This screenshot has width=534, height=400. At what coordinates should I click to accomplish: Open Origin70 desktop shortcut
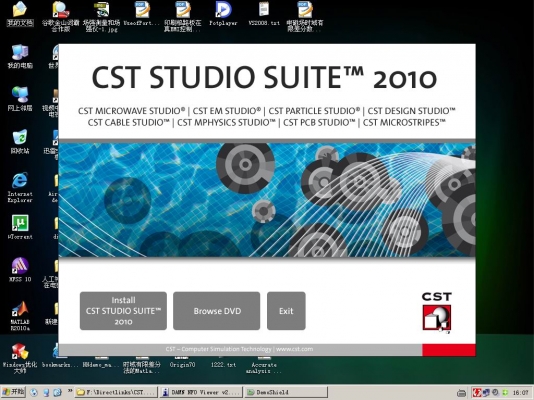tap(183, 363)
